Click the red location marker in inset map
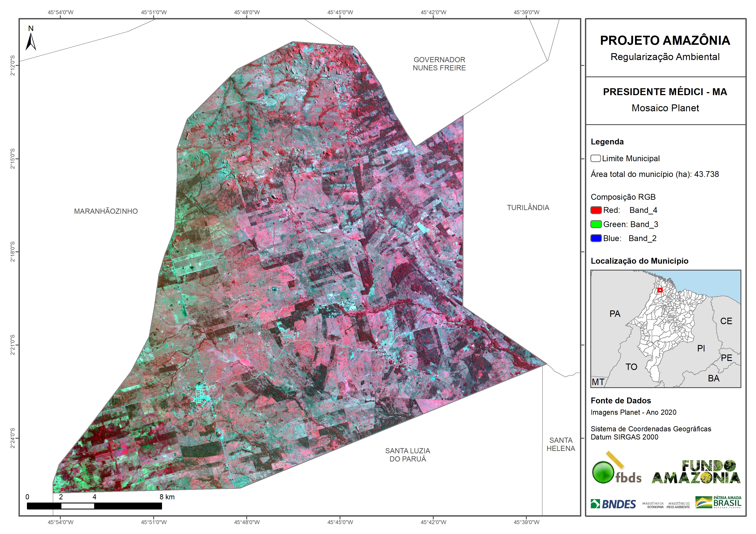The height and width of the screenshot is (534, 756). coord(660,290)
